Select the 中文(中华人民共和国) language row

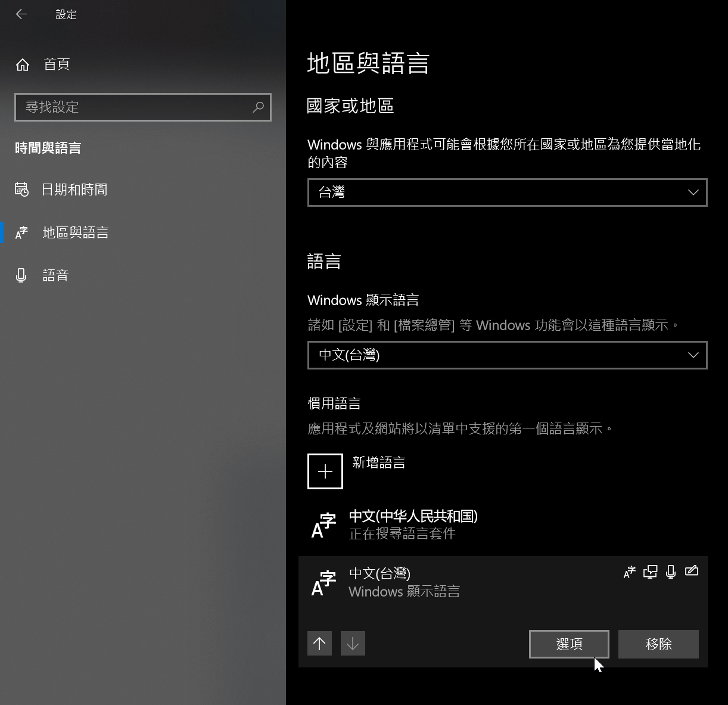coord(503,525)
